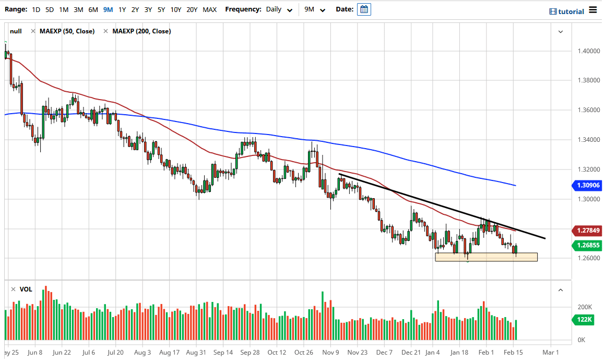Image resolution: width=605 pixels, height=364 pixels.
Task: Remove the MAEXP (50, Close) indicator
Action: coord(33,31)
